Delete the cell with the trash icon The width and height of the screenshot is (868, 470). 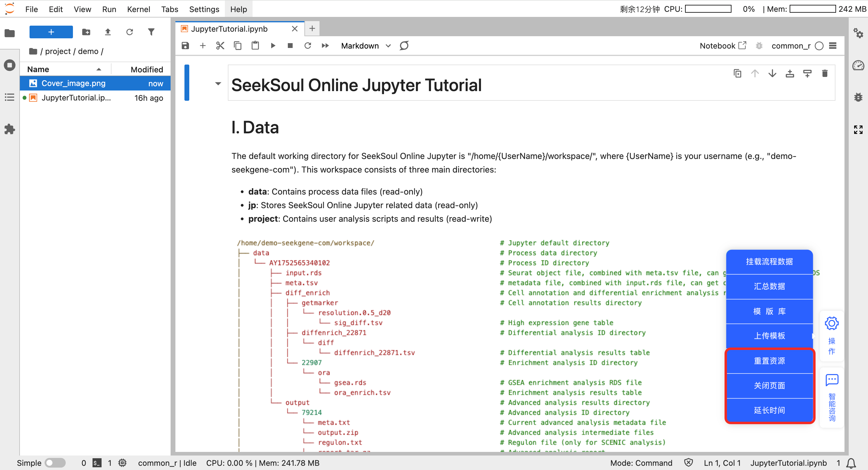click(x=825, y=74)
